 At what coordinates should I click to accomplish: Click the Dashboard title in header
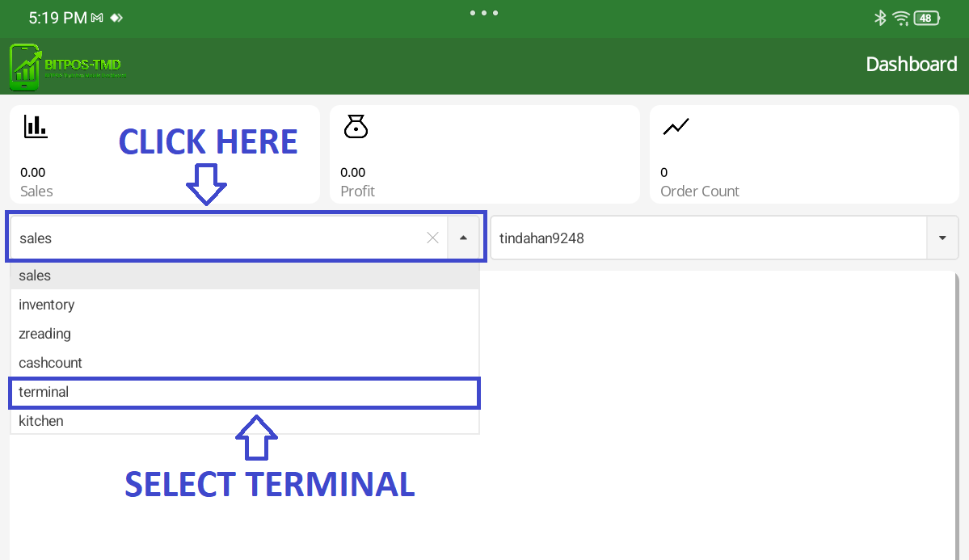point(911,65)
